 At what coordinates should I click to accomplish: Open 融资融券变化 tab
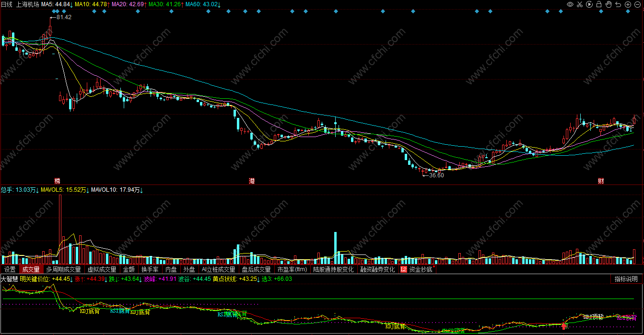tap(378, 269)
